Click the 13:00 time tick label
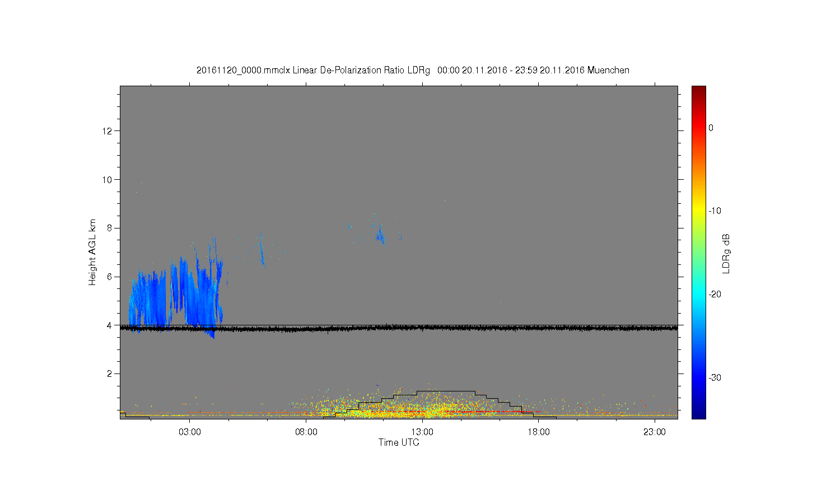Screen dimensions: 840x504 [x=422, y=432]
